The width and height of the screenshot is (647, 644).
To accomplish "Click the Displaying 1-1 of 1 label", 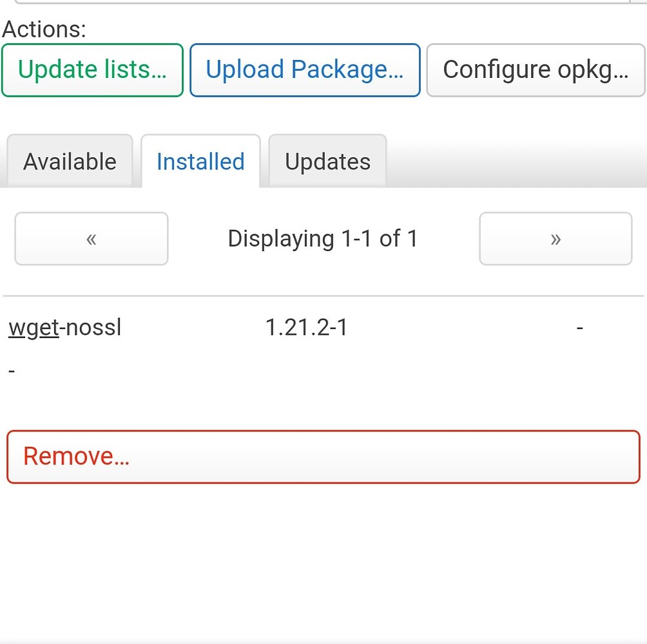I will click(x=322, y=238).
